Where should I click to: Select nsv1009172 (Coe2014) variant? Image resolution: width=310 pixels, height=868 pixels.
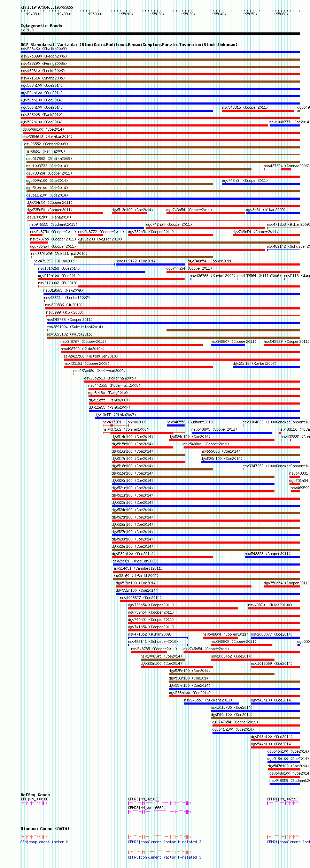tap(137, 261)
